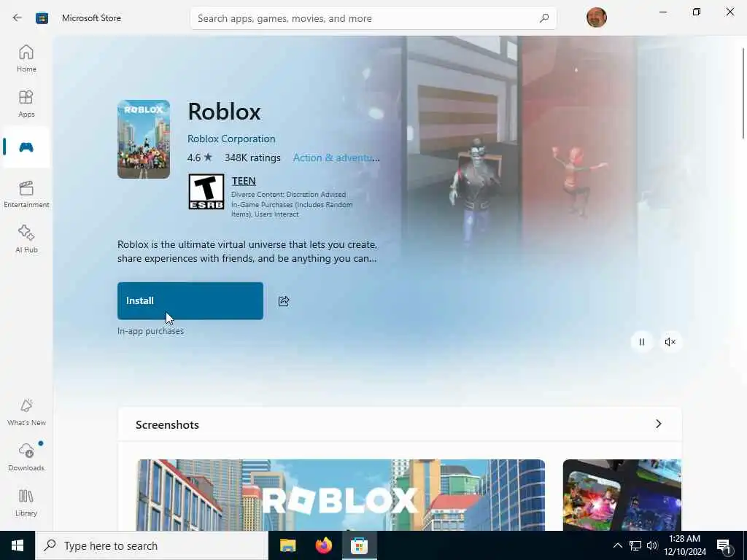Pause the trailer video

tap(642, 342)
